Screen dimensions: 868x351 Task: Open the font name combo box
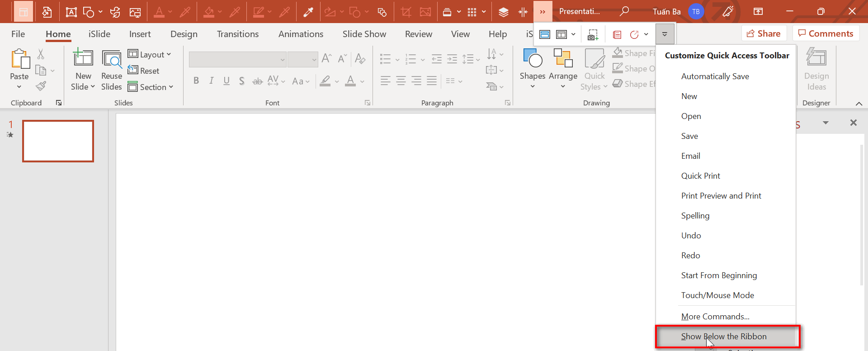point(238,59)
